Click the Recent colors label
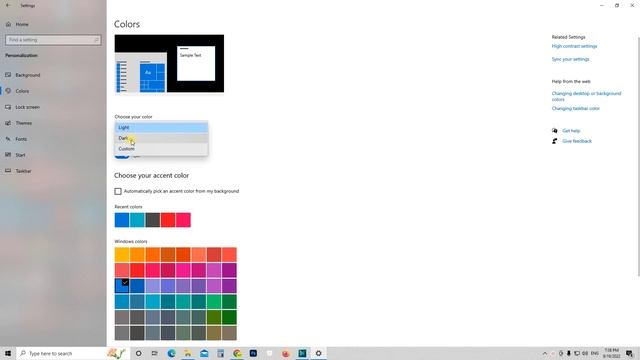640x360 pixels. [x=128, y=207]
